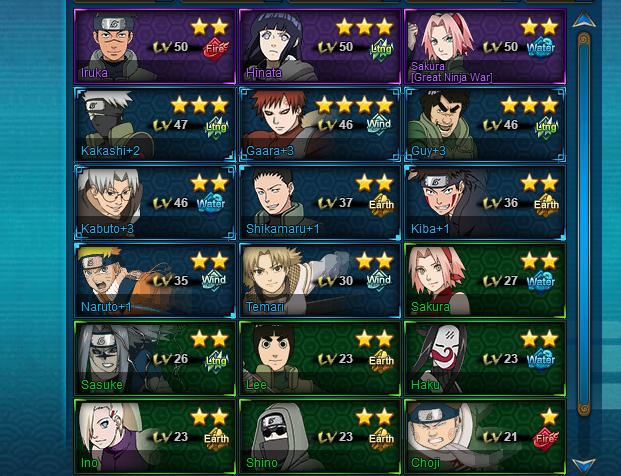Pick the level 27 Sakura card
The height and width of the screenshot is (476, 621).
click(x=485, y=281)
